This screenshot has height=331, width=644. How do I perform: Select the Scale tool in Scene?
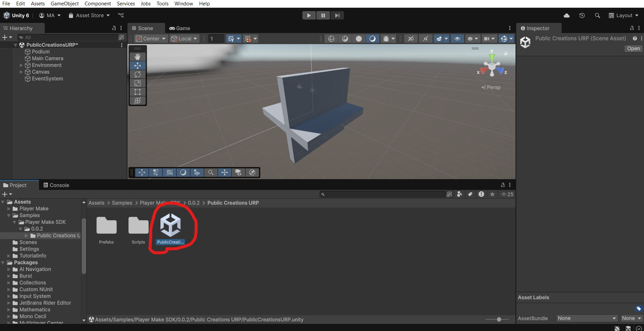tap(138, 83)
